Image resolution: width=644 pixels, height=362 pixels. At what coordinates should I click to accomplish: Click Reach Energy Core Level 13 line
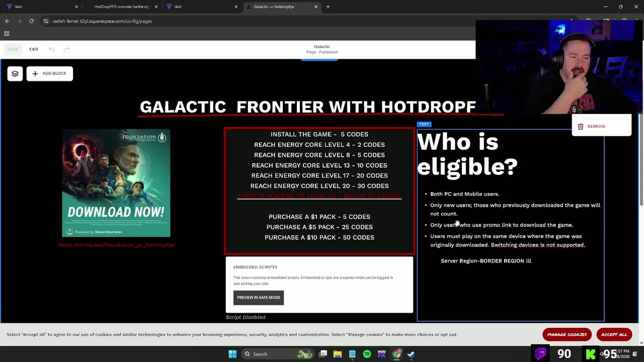[319, 165]
